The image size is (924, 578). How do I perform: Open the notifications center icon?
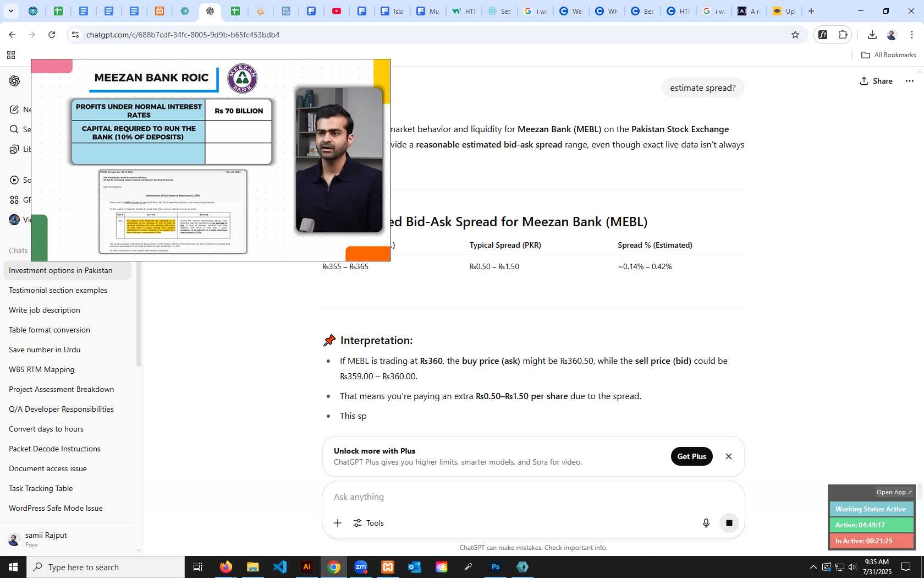[x=906, y=567]
